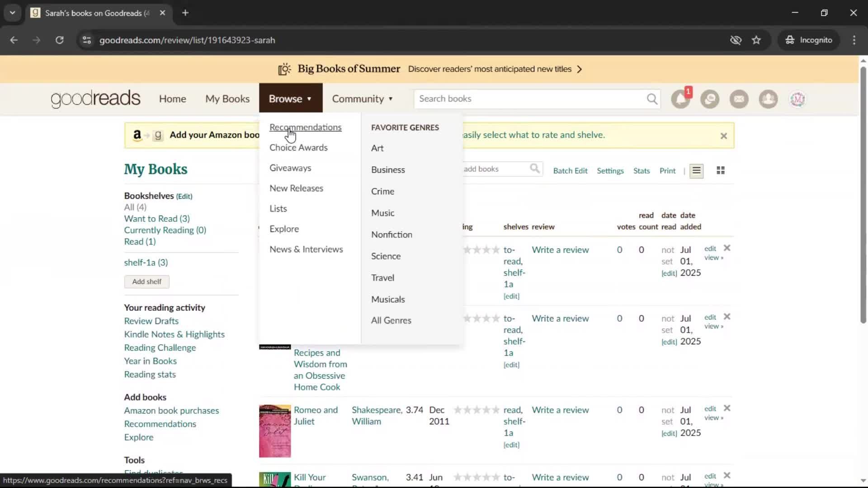Rate Kill Your Darlings three stars
Viewport: 868px width, 488px height.
pos(477,477)
